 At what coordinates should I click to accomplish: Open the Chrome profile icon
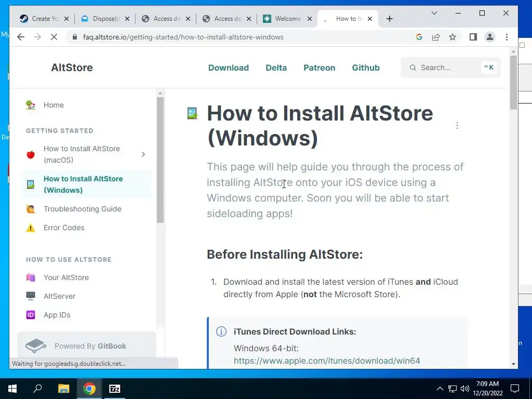(x=489, y=37)
